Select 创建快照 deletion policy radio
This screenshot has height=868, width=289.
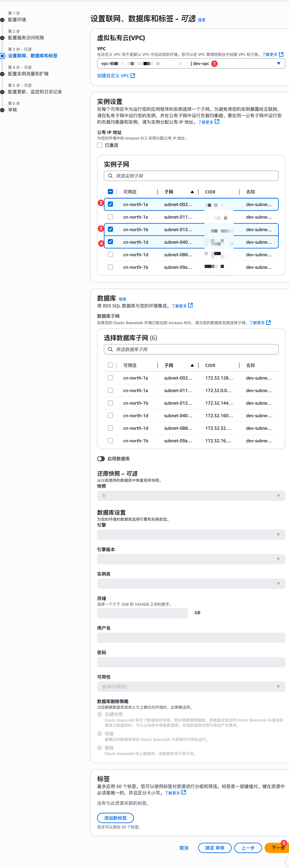(100, 714)
